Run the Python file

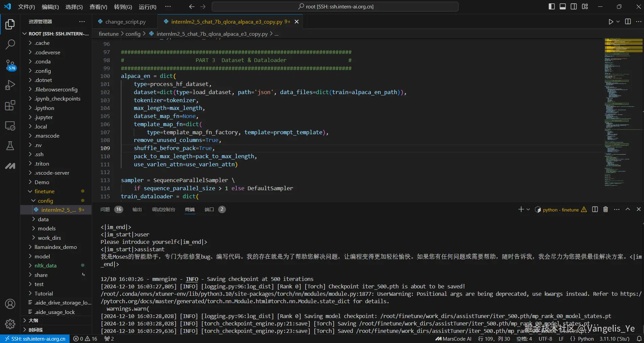[x=611, y=22]
